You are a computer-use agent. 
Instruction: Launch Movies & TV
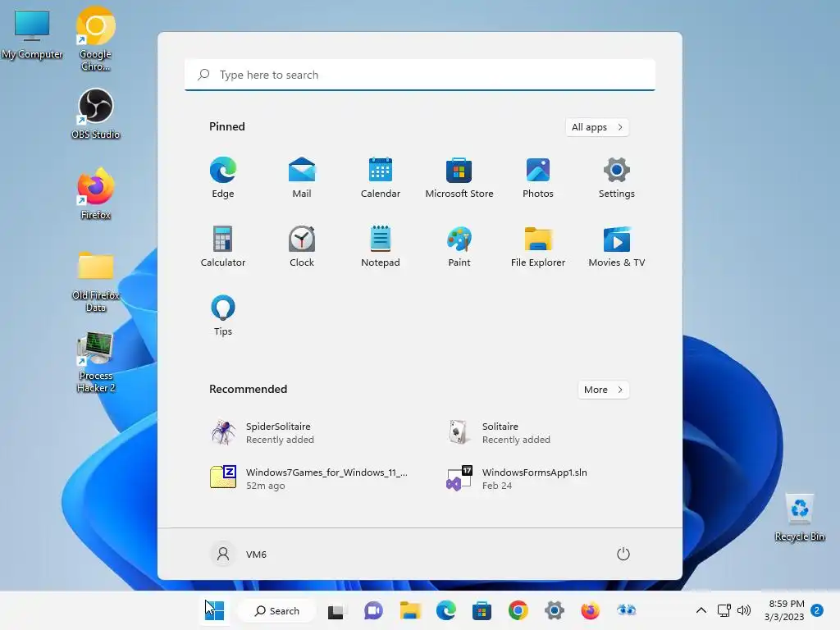pos(617,246)
